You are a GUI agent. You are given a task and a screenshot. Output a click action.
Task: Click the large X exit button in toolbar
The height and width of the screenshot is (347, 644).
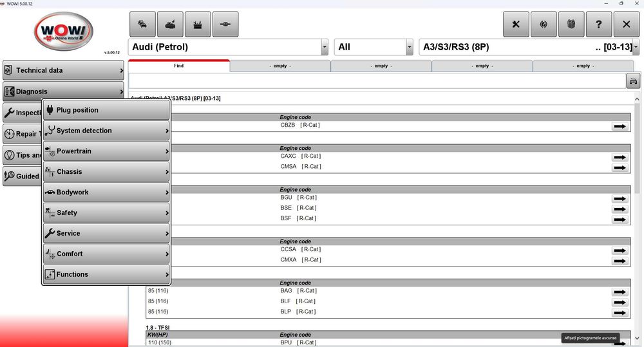coord(626,24)
